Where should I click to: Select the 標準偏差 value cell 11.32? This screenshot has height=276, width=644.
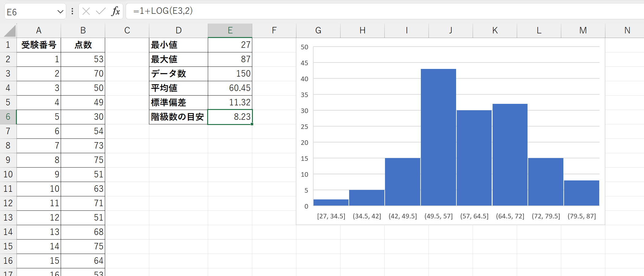230,102
